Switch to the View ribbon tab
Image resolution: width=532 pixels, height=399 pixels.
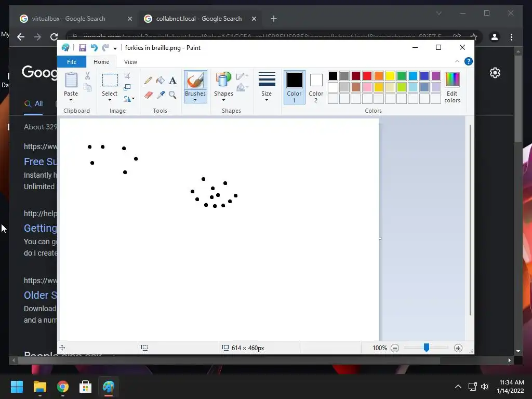pos(130,62)
